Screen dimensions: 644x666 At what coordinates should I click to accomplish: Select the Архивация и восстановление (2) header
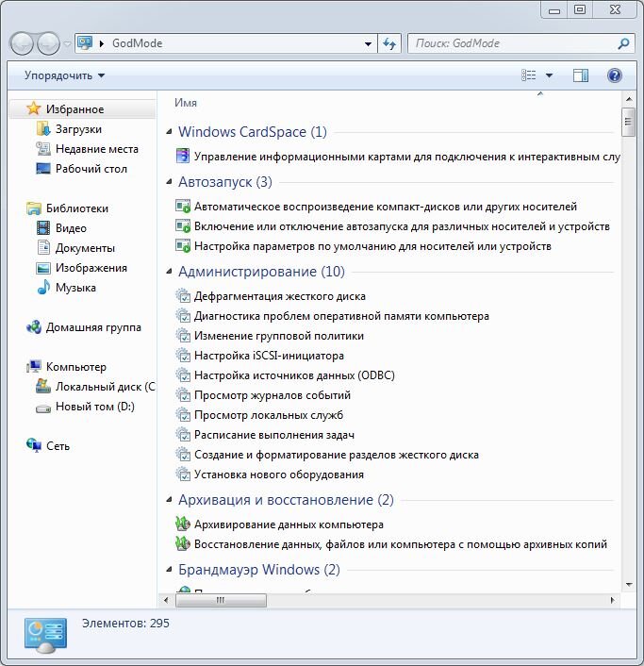[x=286, y=500]
